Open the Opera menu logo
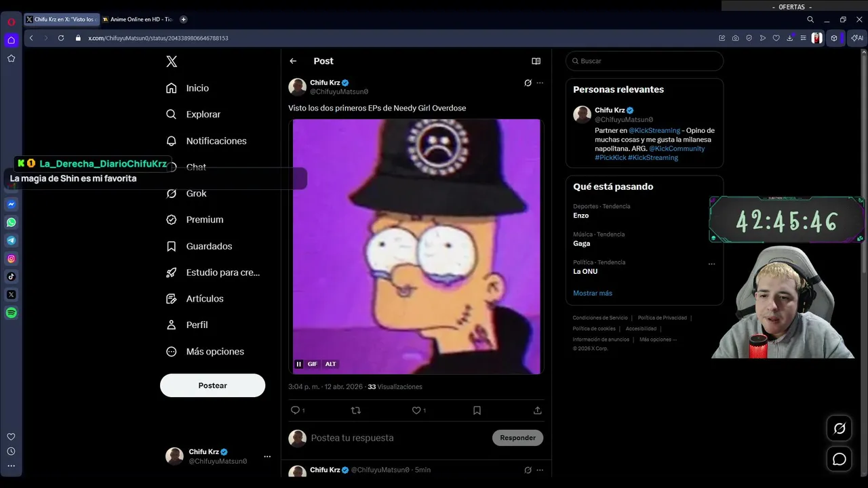 [x=11, y=22]
